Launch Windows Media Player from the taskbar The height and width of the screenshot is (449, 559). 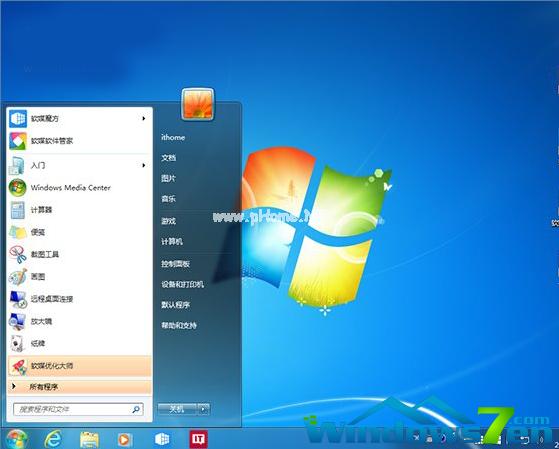pyautogui.click(x=124, y=440)
